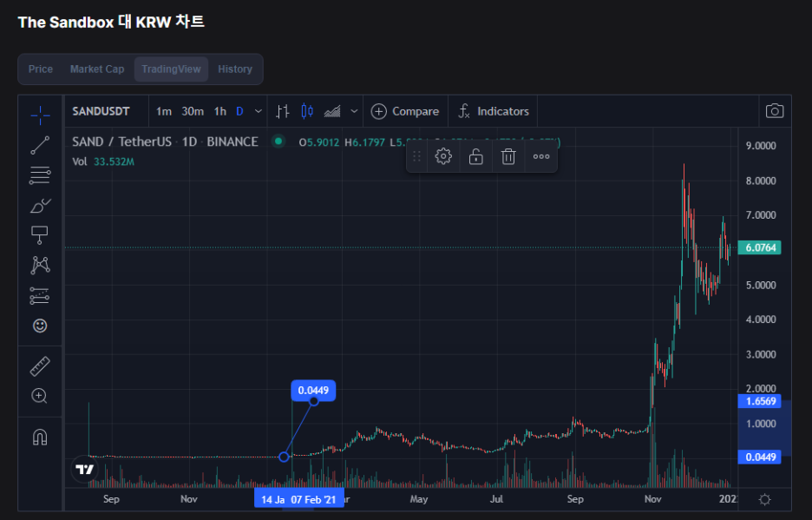Choose the text annotation tool

[x=39, y=235]
